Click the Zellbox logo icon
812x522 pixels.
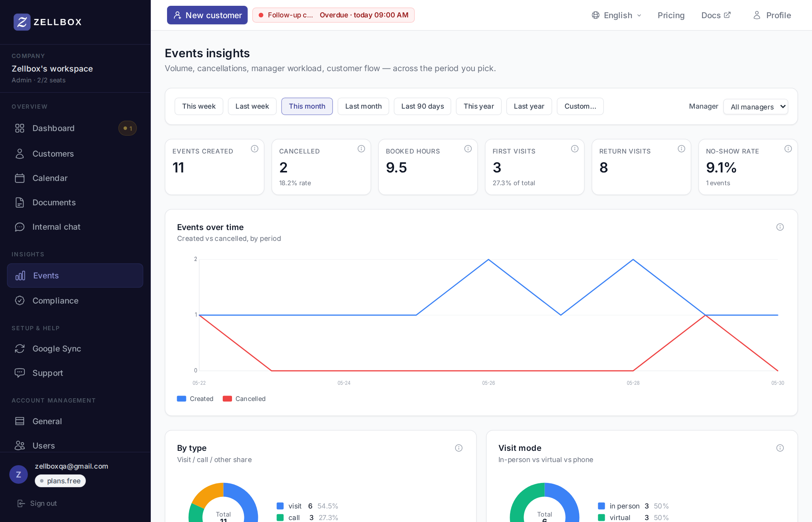[22, 22]
